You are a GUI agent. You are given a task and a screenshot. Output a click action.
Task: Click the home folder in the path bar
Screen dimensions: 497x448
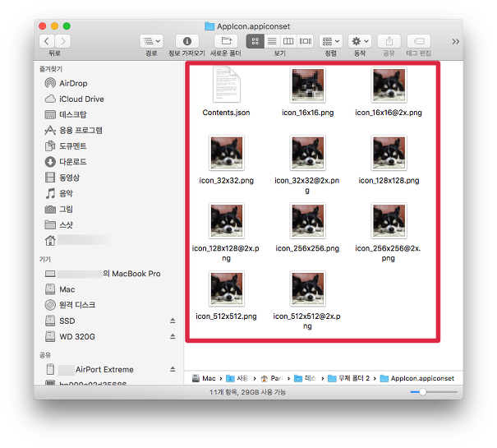click(271, 378)
